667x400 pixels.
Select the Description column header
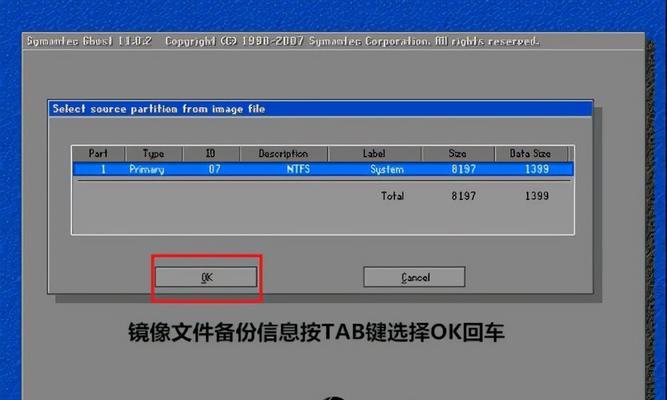(283, 154)
